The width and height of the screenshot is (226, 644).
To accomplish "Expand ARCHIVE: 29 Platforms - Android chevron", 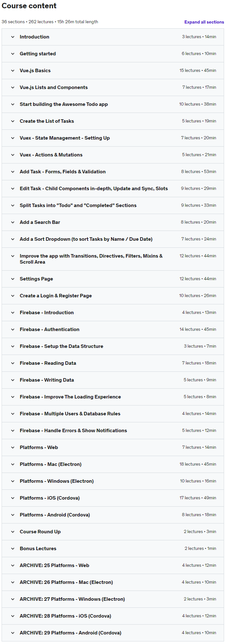I will pyautogui.click(x=13, y=633).
